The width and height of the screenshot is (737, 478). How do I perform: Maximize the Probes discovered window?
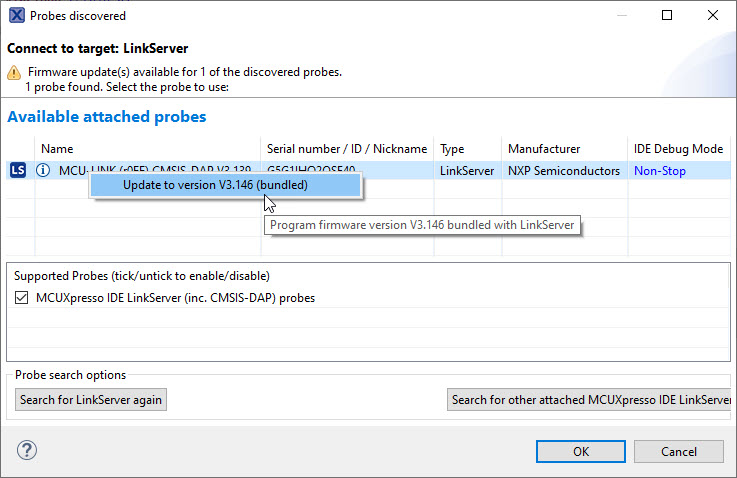tap(667, 16)
